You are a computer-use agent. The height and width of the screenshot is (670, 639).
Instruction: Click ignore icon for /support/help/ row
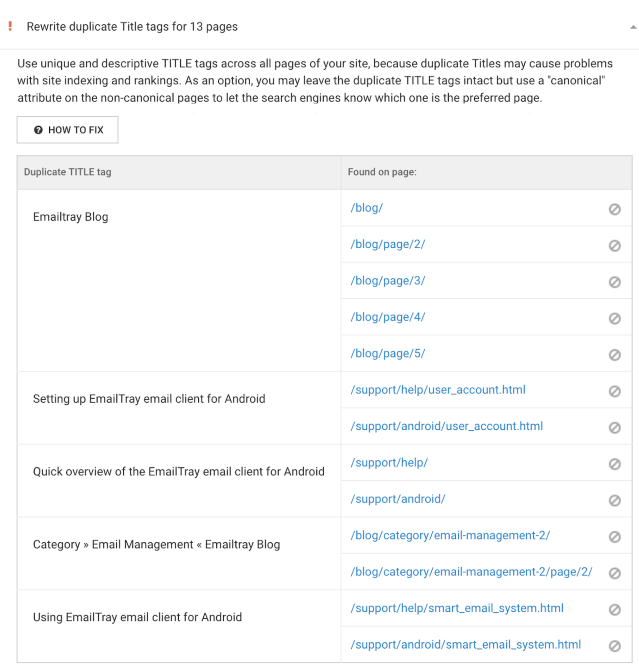pos(615,464)
